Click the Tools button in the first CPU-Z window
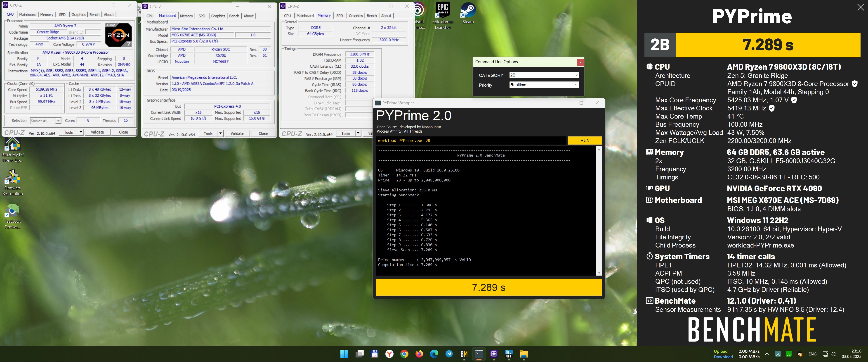 point(68,132)
